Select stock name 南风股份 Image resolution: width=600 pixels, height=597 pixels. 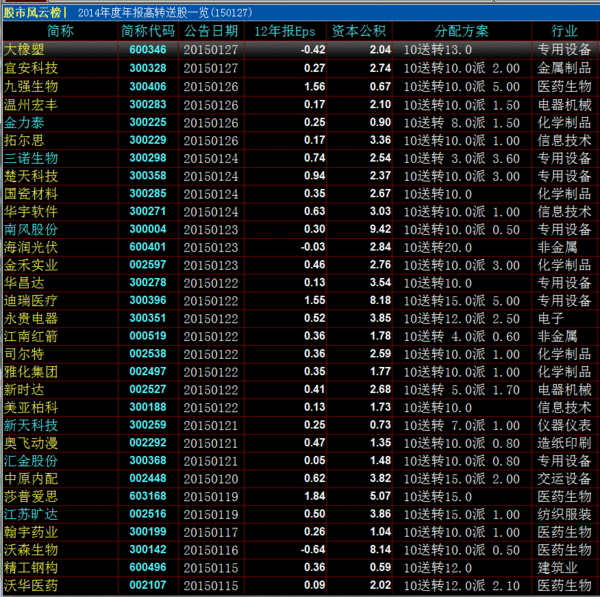coord(31,229)
